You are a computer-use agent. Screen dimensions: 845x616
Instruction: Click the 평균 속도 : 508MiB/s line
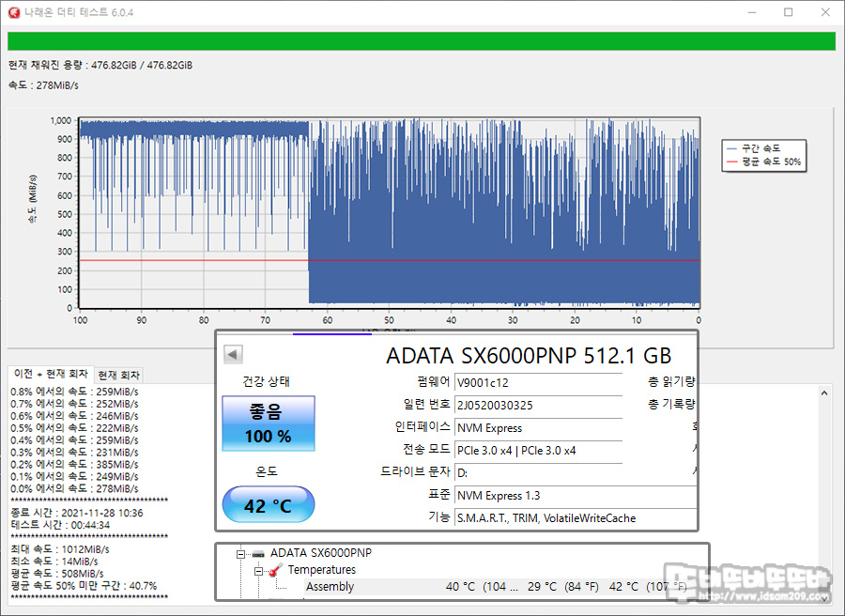click(x=57, y=574)
